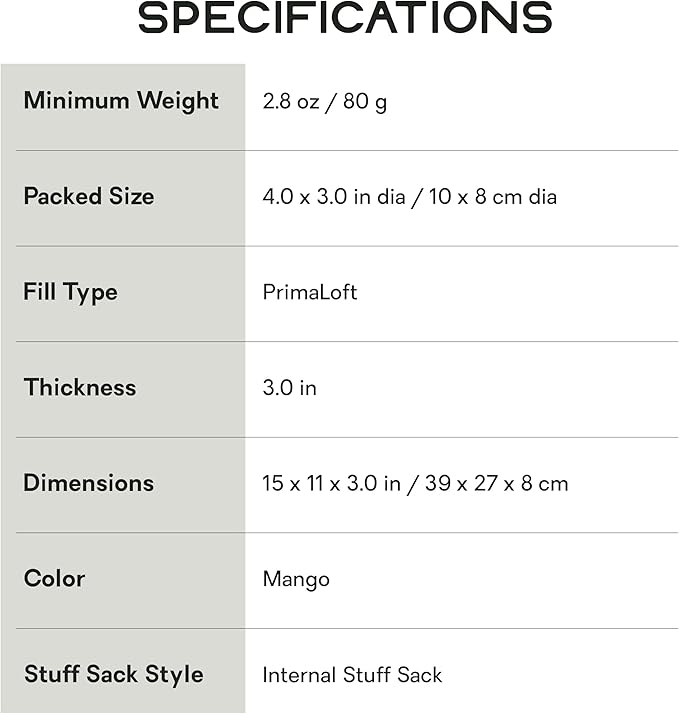
Task: Click the Internal Stuff Sack value
Action: (352, 675)
